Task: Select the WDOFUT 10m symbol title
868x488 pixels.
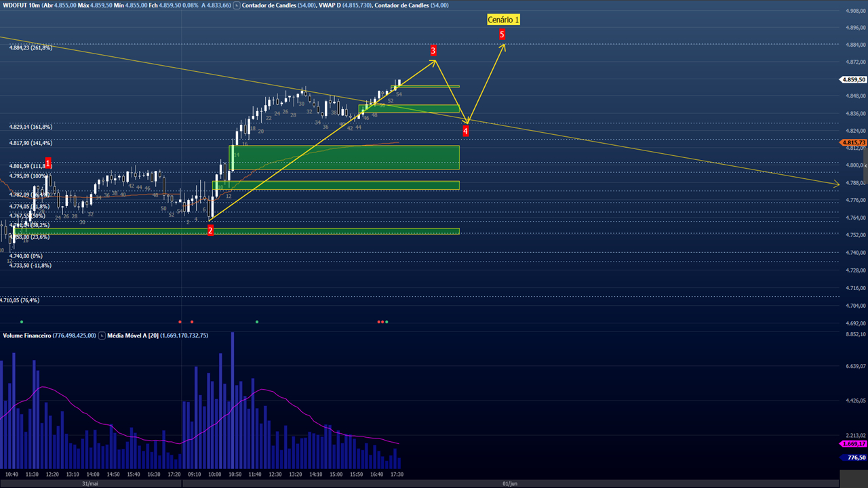Action: coord(20,5)
